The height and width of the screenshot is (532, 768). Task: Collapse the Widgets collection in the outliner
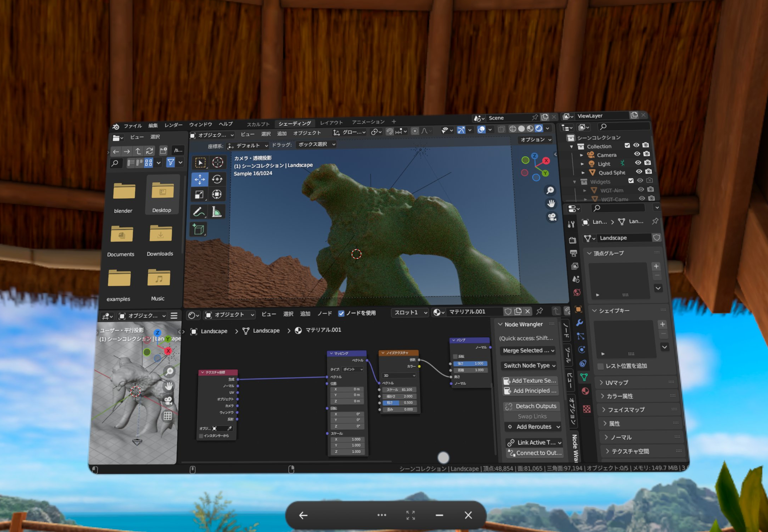(575, 182)
